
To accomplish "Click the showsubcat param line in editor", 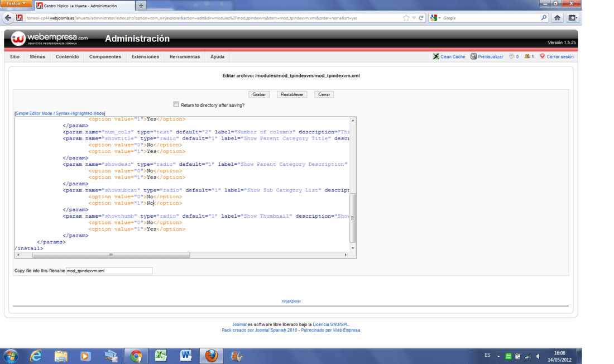I will pyautogui.click(x=205, y=190).
